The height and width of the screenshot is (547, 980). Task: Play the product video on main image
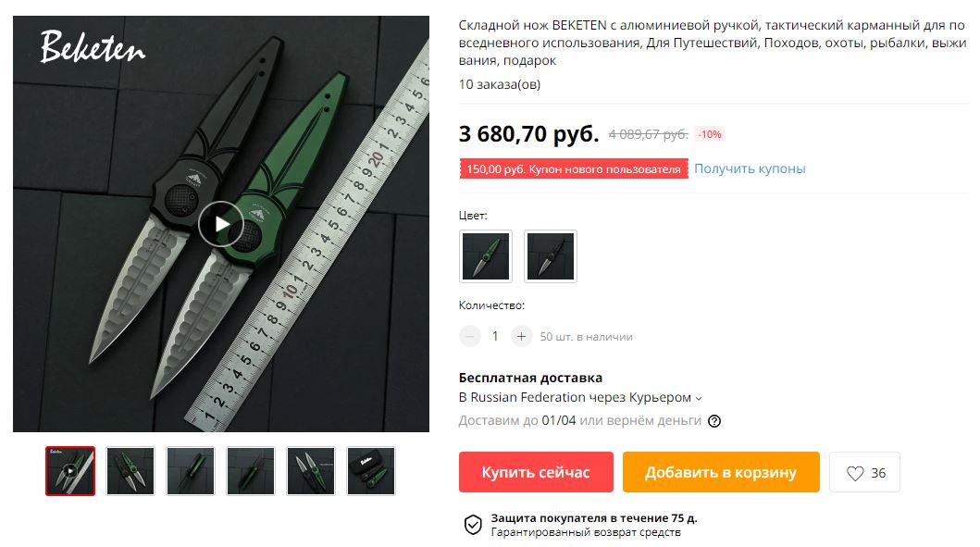pos(221,224)
